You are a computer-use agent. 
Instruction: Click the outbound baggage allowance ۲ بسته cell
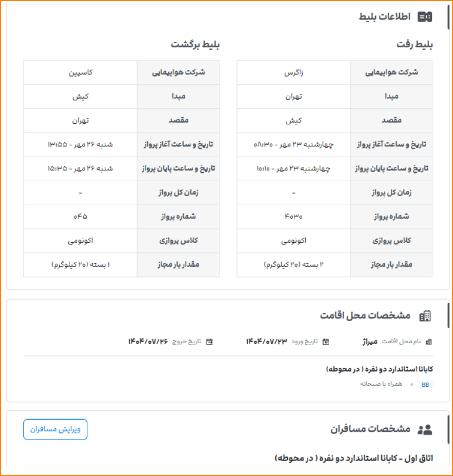pos(293,264)
